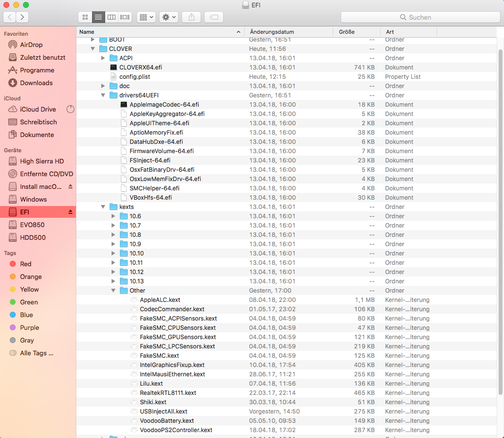Eject the EFI volume in sidebar
The height and width of the screenshot is (438, 504).
[x=70, y=212]
